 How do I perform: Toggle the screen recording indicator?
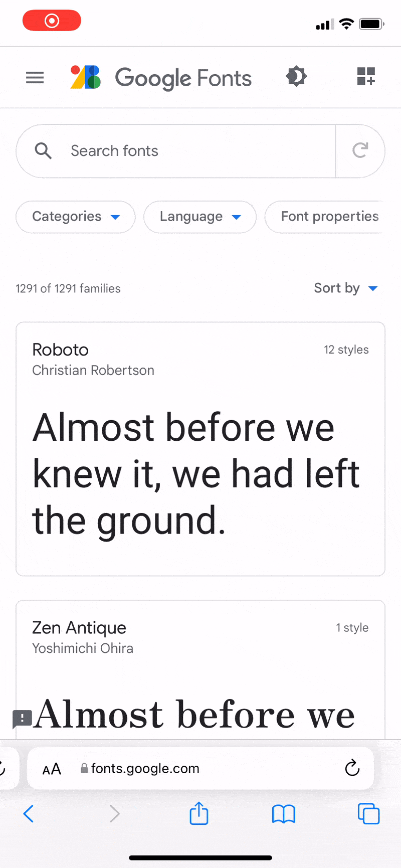[52, 20]
